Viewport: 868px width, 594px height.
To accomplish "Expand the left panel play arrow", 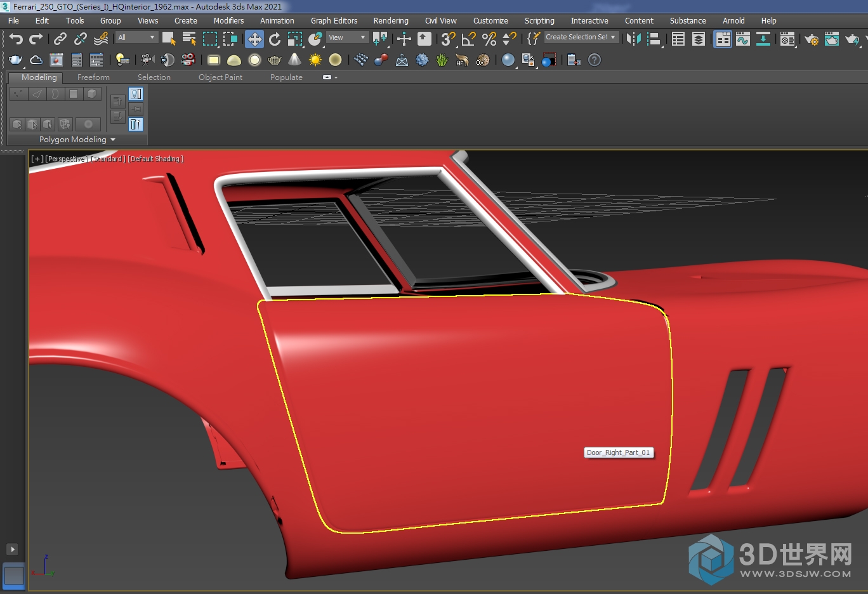I will (12, 550).
